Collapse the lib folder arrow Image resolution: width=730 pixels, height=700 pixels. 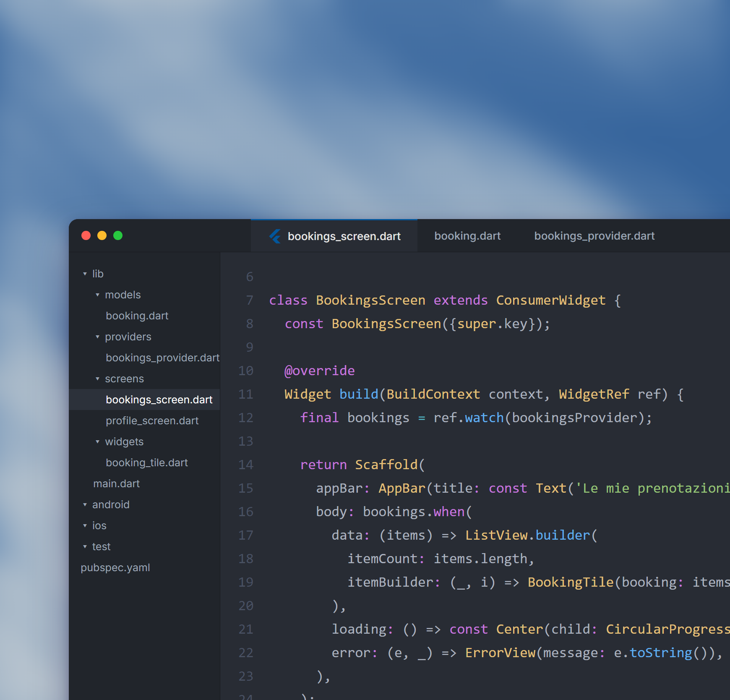click(x=85, y=274)
